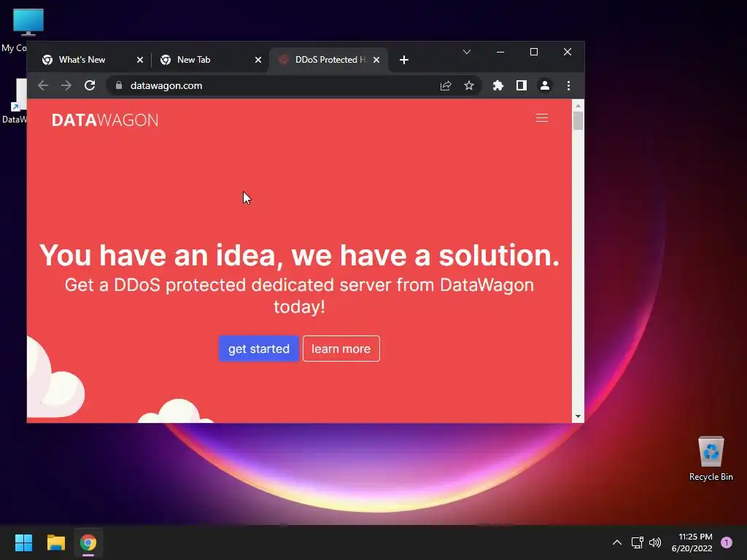Image resolution: width=747 pixels, height=560 pixels.
Task: Click the page scrollbar up arrow
Action: click(x=578, y=106)
